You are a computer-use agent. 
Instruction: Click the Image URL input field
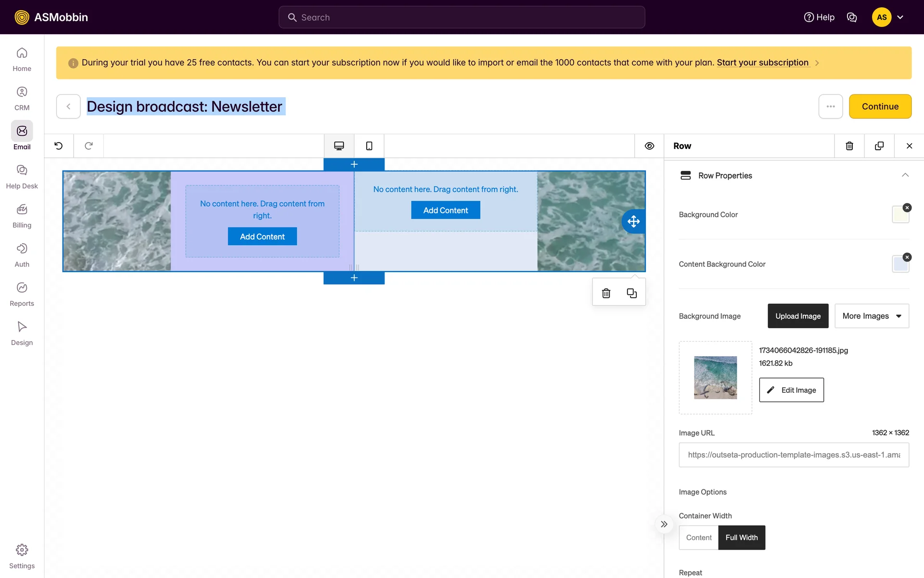click(794, 455)
